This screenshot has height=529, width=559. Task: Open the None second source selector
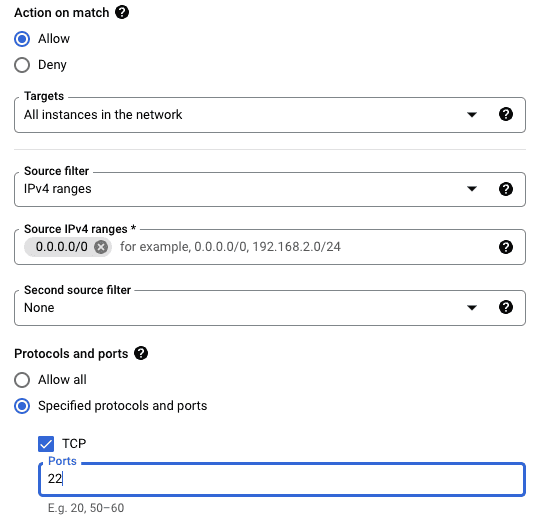tap(270, 308)
